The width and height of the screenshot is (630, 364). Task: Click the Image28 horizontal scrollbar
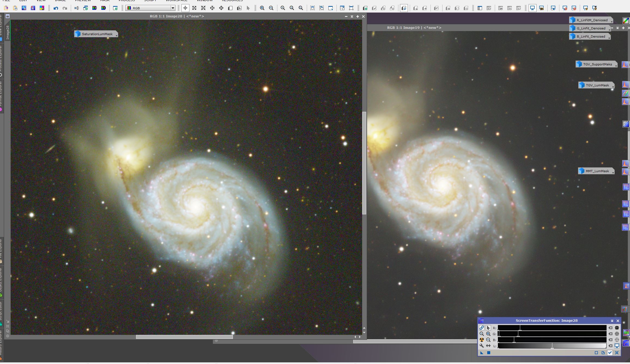tap(184, 337)
